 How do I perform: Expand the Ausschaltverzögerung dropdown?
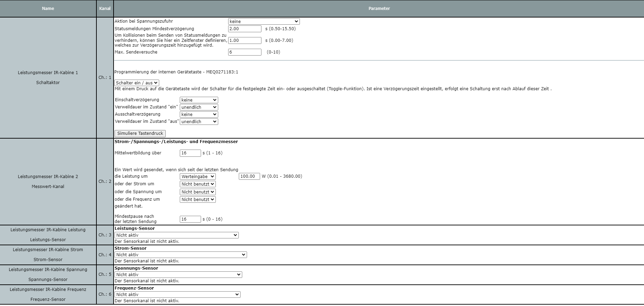(199, 115)
